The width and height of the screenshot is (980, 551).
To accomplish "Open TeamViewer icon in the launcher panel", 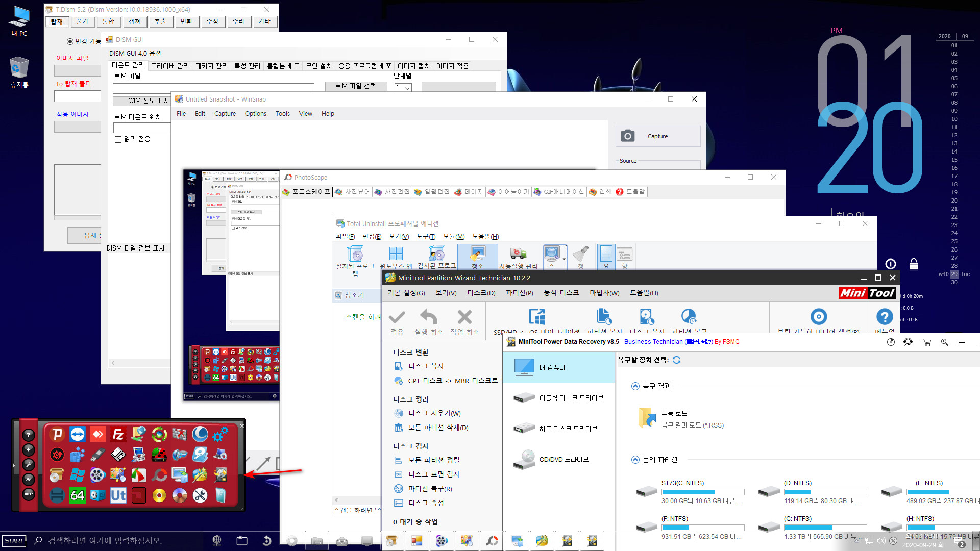I will coord(78,434).
